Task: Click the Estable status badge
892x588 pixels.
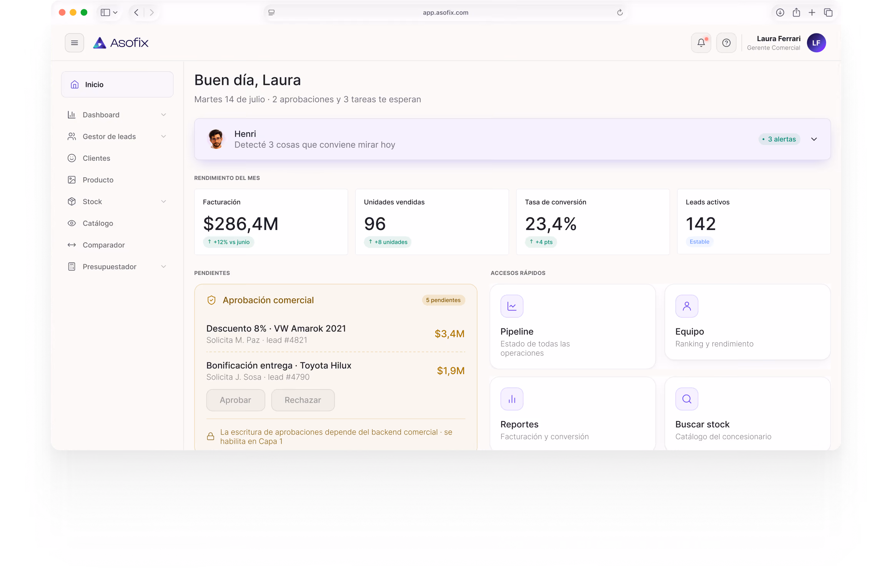Action: [699, 242]
